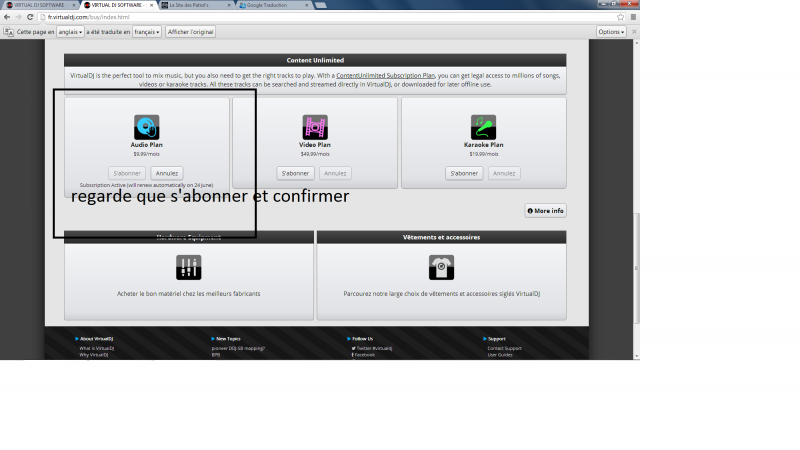Click the 'Subscription Active' status text
800x450 pixels.
coord(146,185)
